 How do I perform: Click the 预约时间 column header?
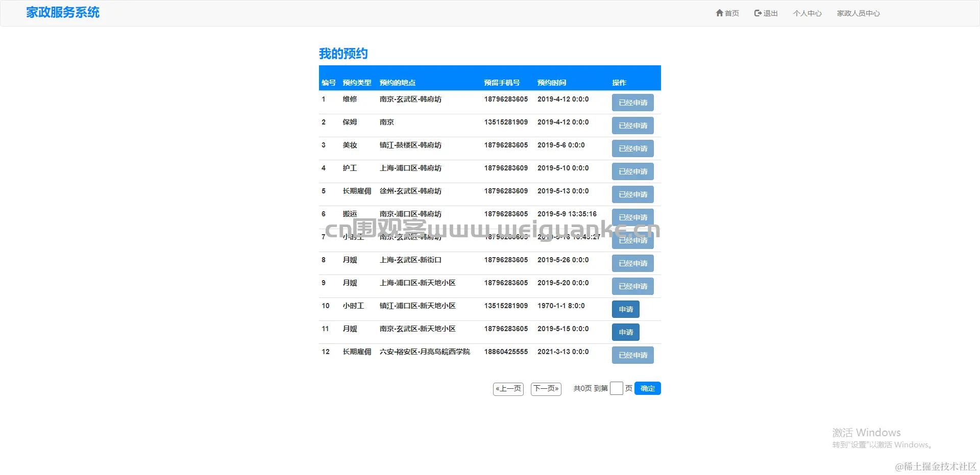[x=552, y=83]
